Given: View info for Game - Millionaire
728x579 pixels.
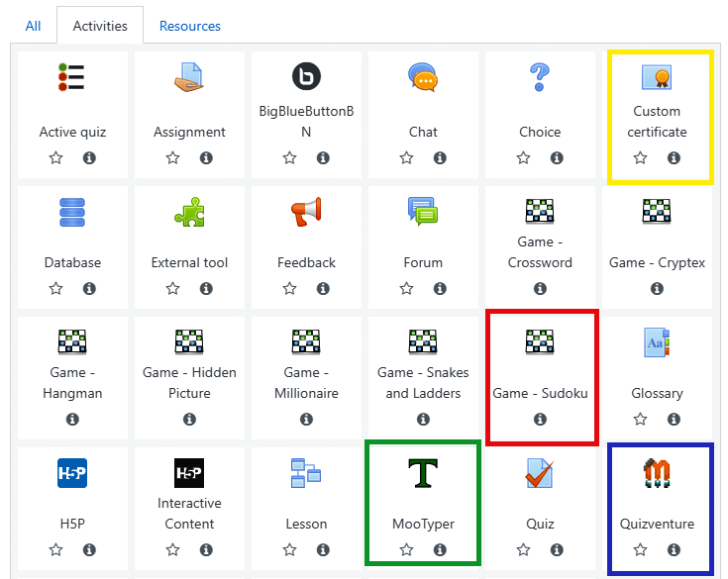Looking at the screenshot, I should click(x=306, y=419).
